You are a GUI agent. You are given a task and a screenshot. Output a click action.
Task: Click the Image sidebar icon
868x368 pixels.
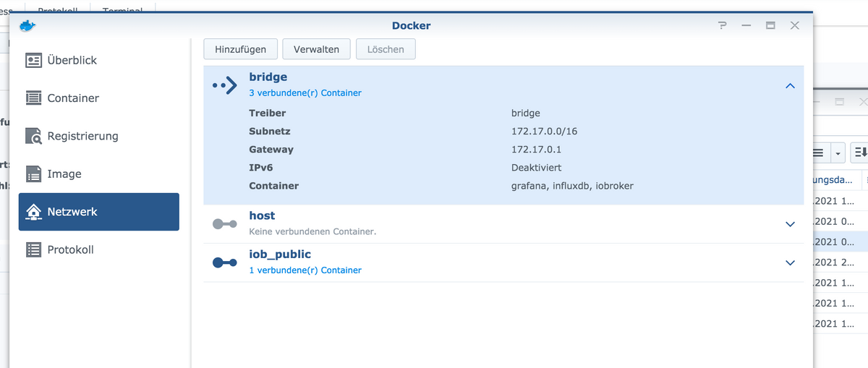click(x=33, y=174)
